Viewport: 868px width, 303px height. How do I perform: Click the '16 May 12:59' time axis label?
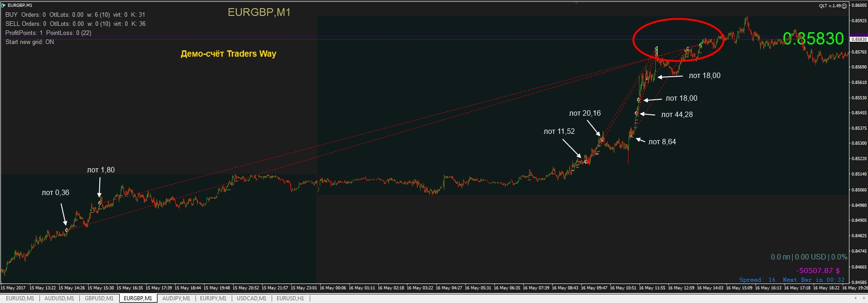[x=681, y=288]
